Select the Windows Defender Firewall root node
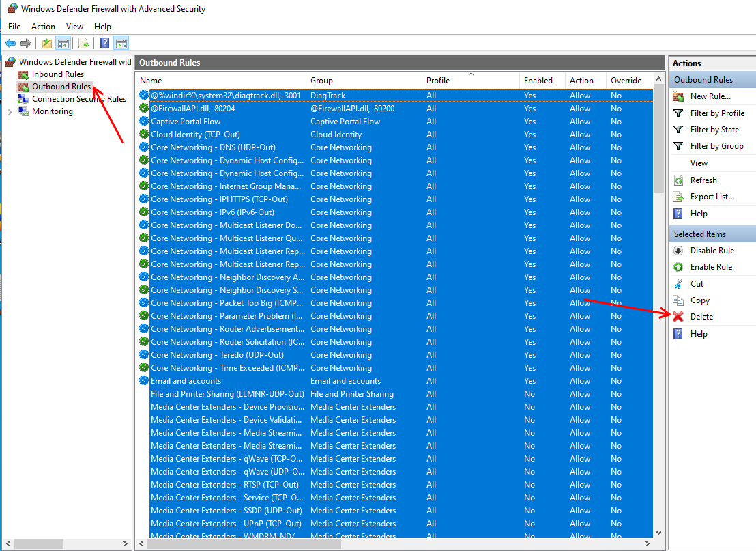 coord(75,61)
